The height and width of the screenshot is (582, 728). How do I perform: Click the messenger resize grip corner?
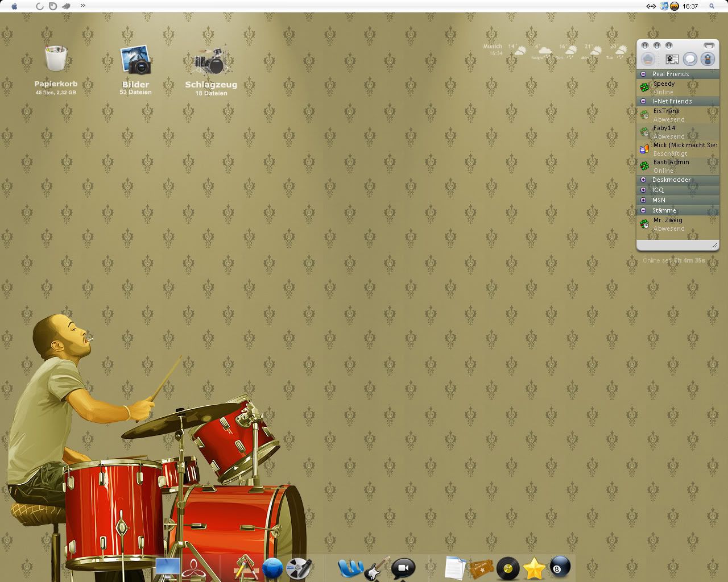714,245
